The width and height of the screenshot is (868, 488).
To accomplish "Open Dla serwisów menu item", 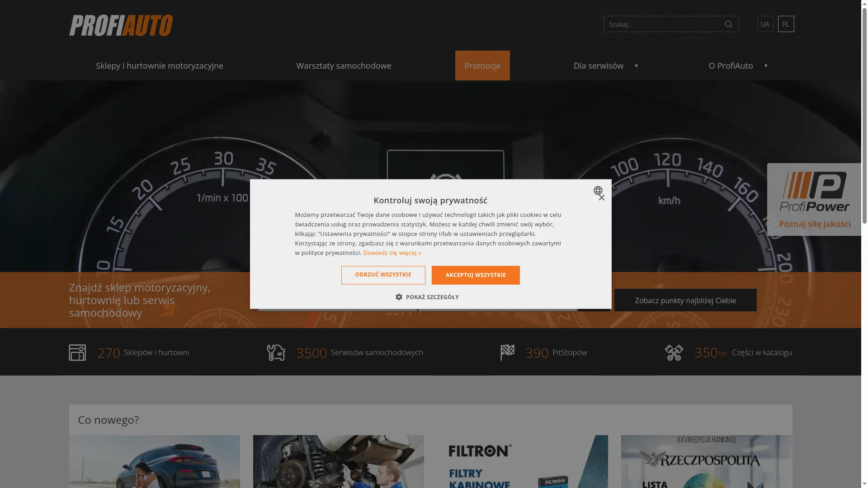I will tap(598, 66).
